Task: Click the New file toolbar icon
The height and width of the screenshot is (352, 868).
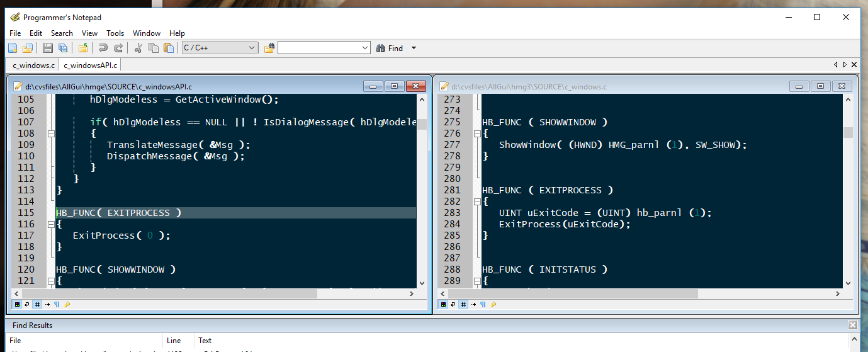Action: [13, 48]
